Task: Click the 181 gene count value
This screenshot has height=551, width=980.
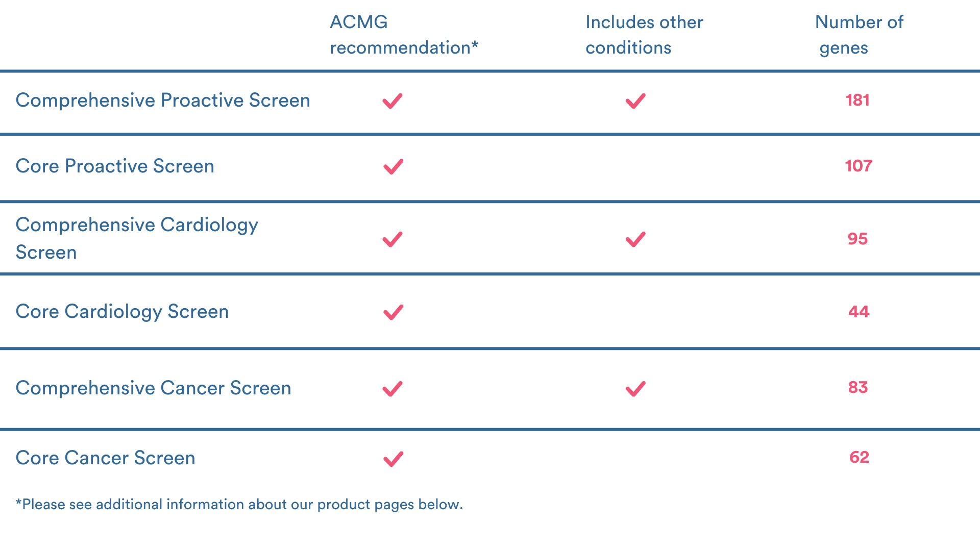Action: coord(857,100)
